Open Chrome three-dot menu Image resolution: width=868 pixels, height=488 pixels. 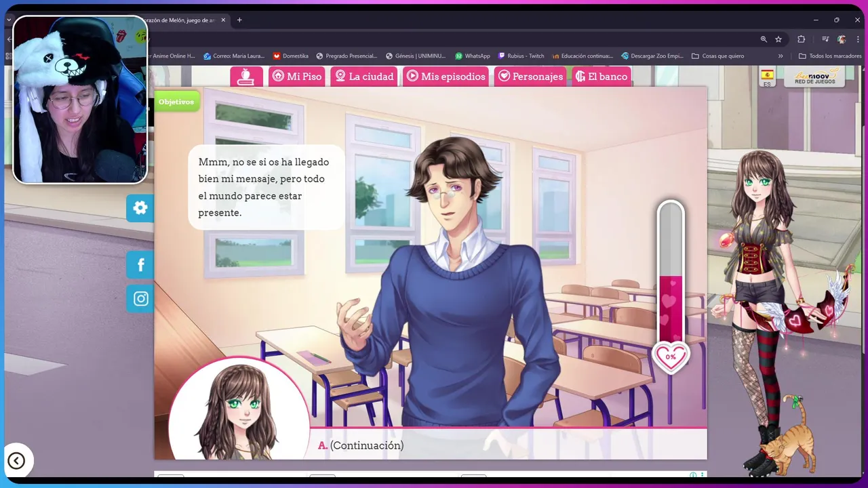point(858,39)
